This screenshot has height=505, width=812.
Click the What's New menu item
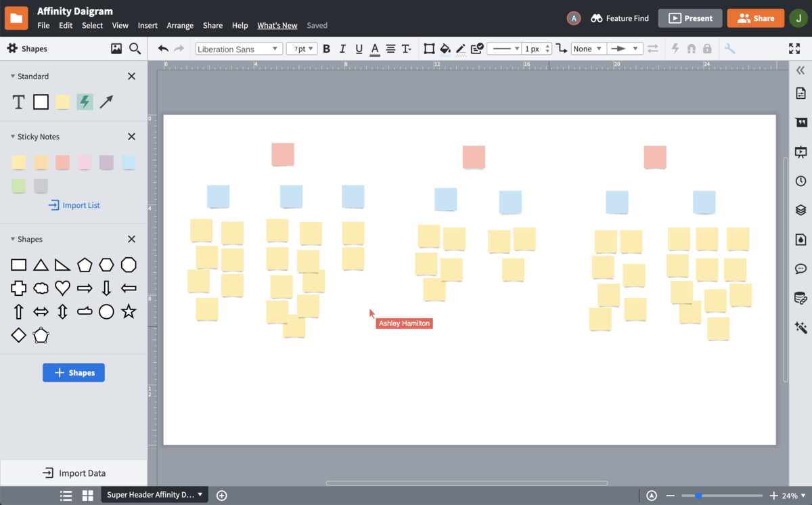pos(277,25)
